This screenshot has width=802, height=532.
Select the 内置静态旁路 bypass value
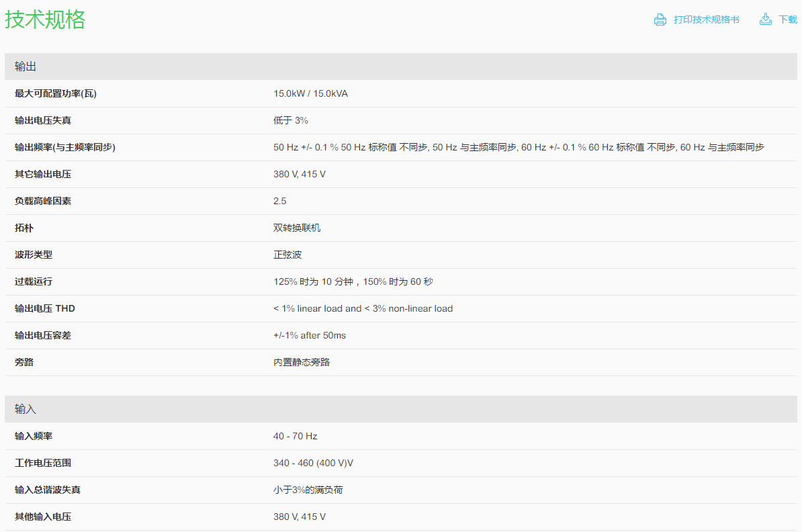point(302,362)
